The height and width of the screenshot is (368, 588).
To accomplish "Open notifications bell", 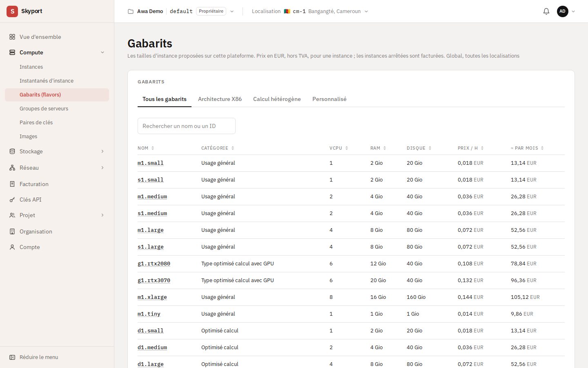I will [546, 11].
